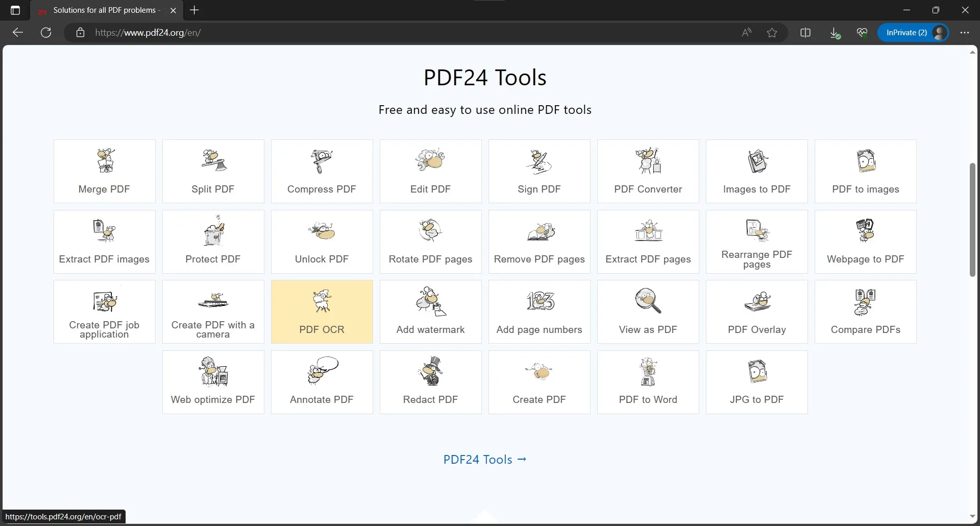Open the Add watermark tool
The width and height of the screenshot is (980, 526).
[x=430, y=312]
